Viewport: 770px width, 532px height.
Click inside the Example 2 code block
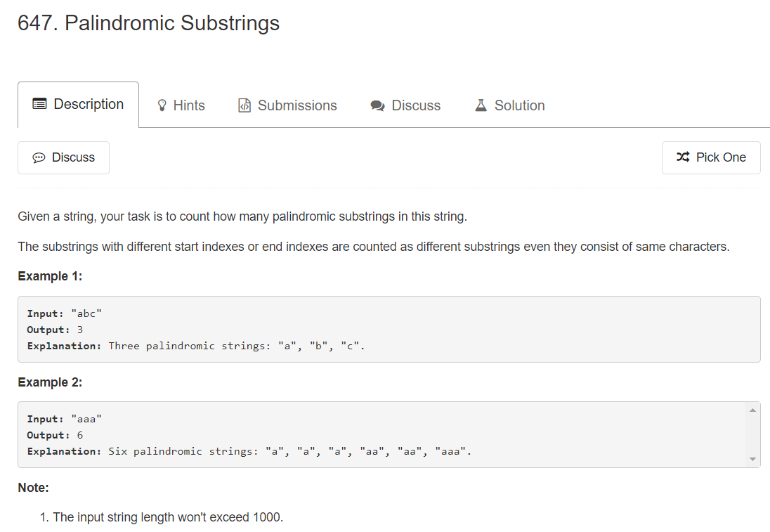coord(382,435)
